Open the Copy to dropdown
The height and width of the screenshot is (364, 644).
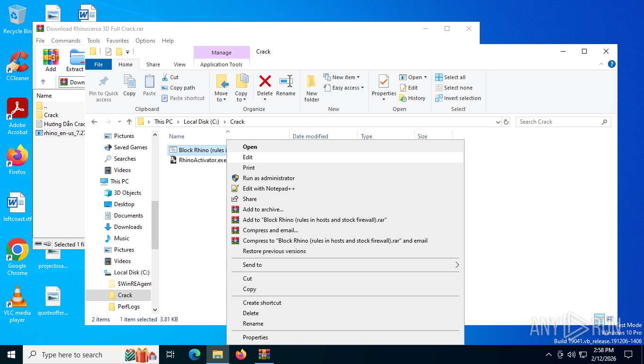241,97
